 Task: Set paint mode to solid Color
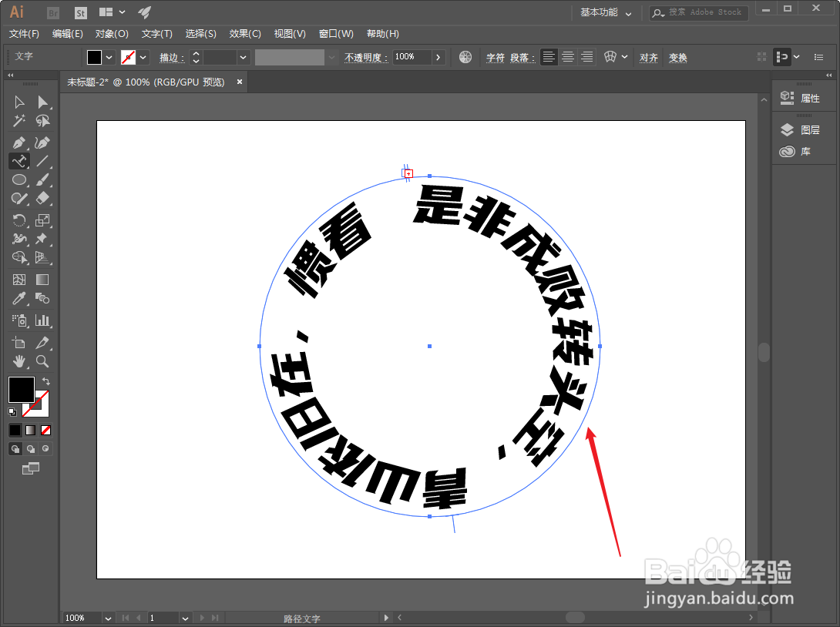[15, 430]
